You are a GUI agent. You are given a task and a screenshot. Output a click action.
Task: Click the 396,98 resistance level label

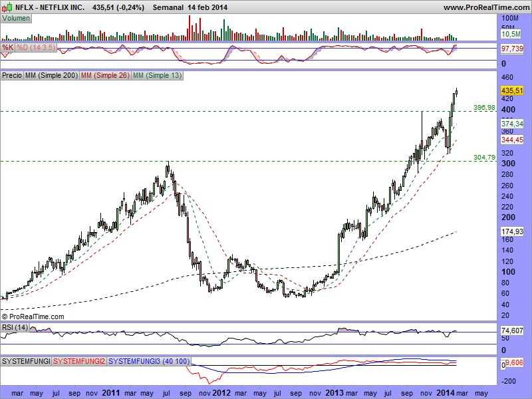(484, 108)
